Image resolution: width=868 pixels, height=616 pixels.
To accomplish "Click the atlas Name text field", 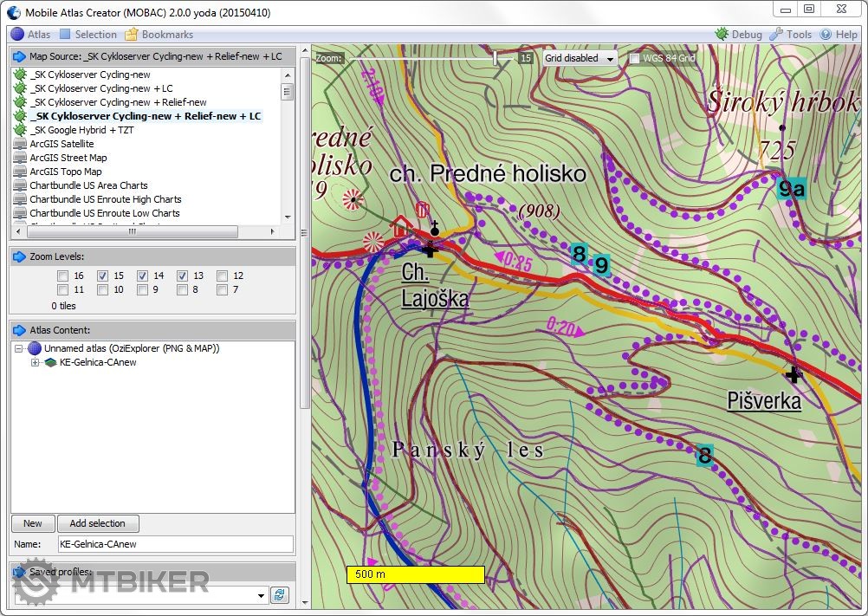I will click(175, 544).
